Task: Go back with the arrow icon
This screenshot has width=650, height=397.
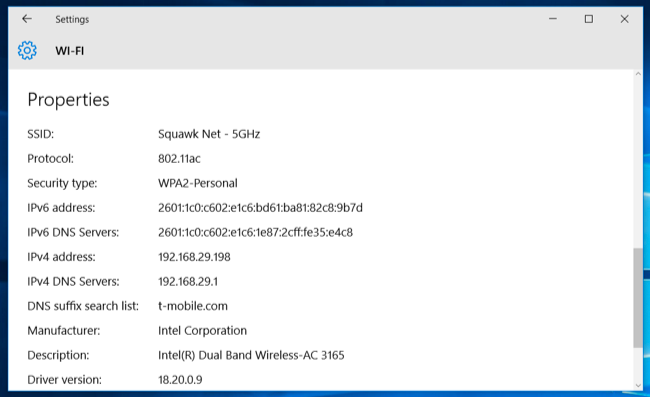Action: tap(27, 19)
